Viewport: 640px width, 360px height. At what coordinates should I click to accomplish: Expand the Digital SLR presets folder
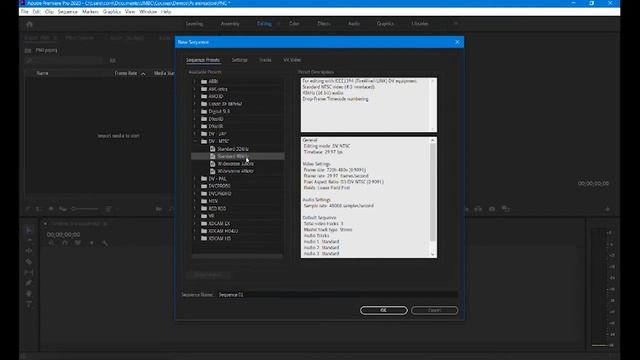pyautogui.click(x=195, y=111)
